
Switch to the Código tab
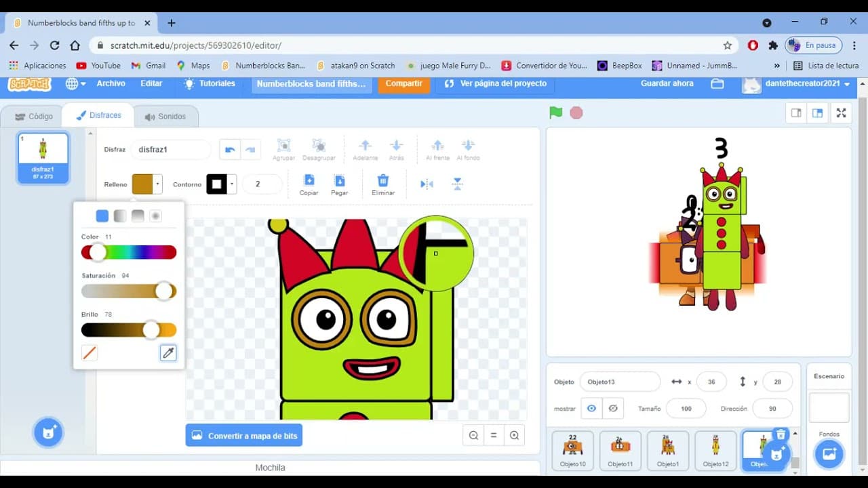click(x=33, y=117)
